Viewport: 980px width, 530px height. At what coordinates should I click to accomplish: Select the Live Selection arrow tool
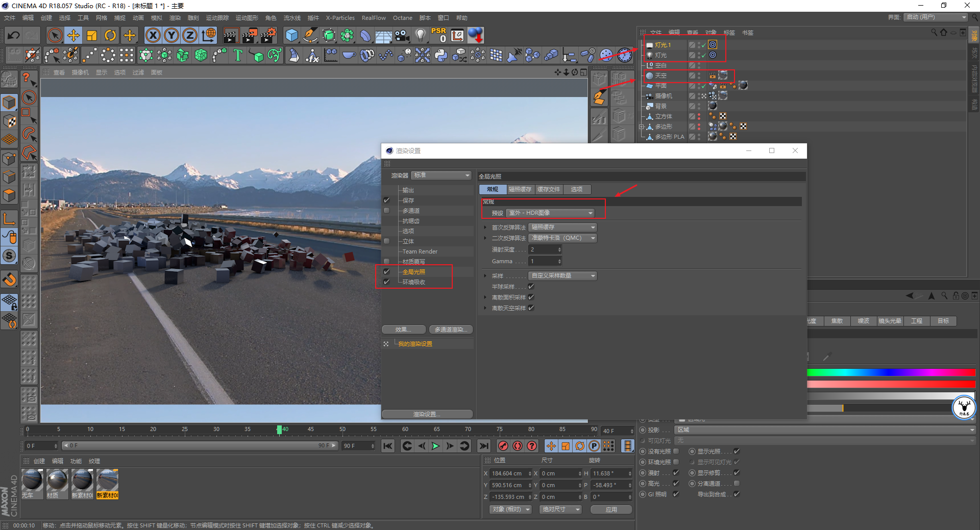pyautogui.click(x=55, y=35)
